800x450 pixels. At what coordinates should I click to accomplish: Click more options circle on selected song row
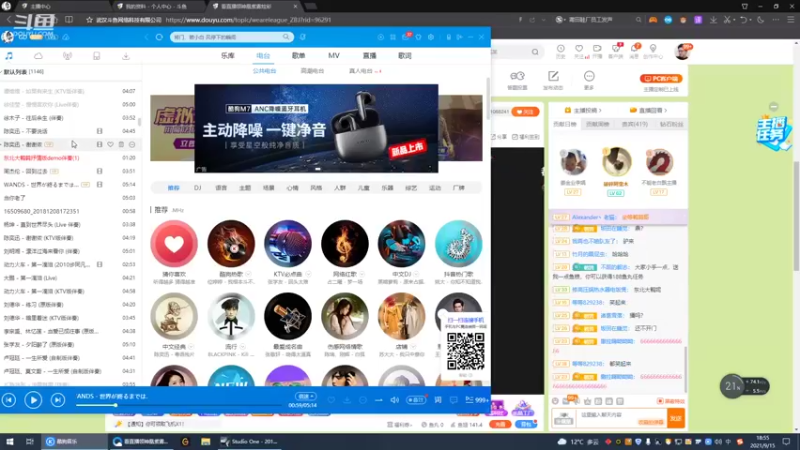[132, 144]
